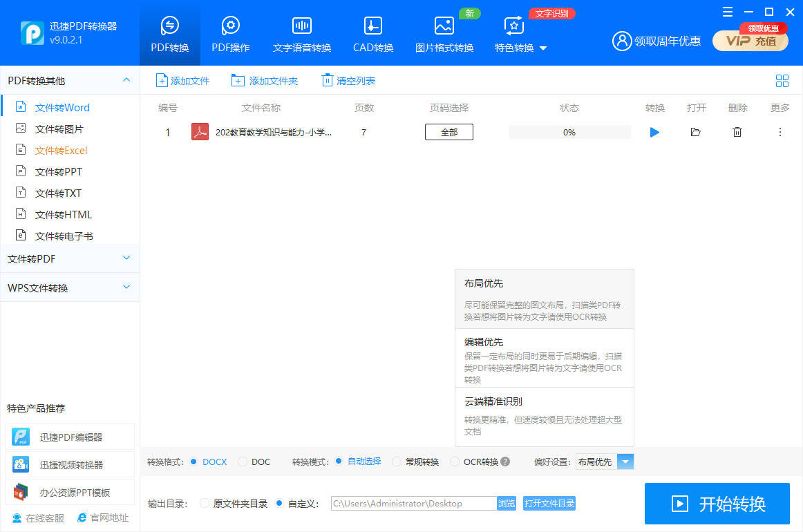This screenshot has width=803, height=532.
Task: Click the 迅捷PDF转换器 app logo
Action: [32, 32]
